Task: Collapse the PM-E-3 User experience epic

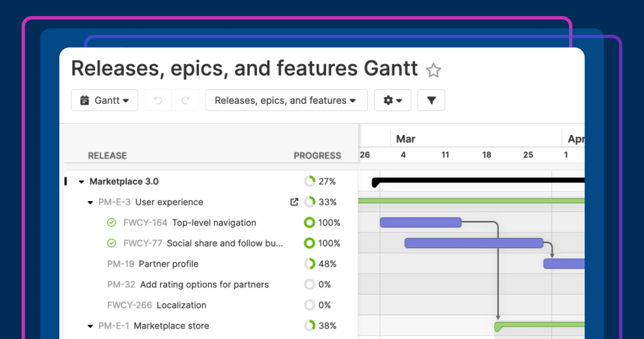Action: [x=90, y=202]
